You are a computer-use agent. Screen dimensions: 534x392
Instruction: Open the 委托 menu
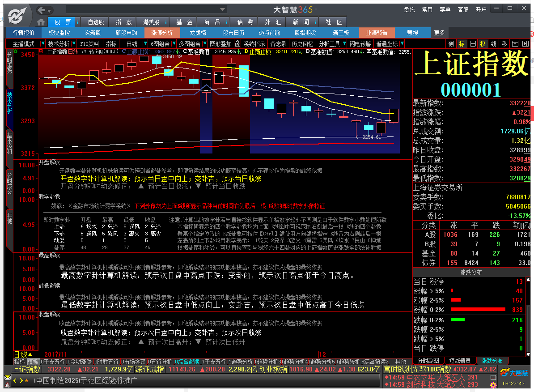[x=409, y=9]
